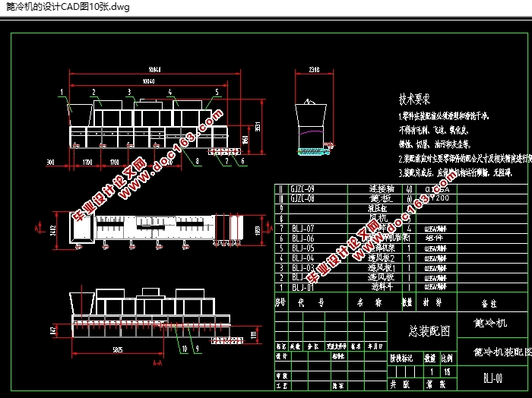Select requirement line starting with 1.零件在装配前
The image size is (532, 398).
(x=444, y=117)
